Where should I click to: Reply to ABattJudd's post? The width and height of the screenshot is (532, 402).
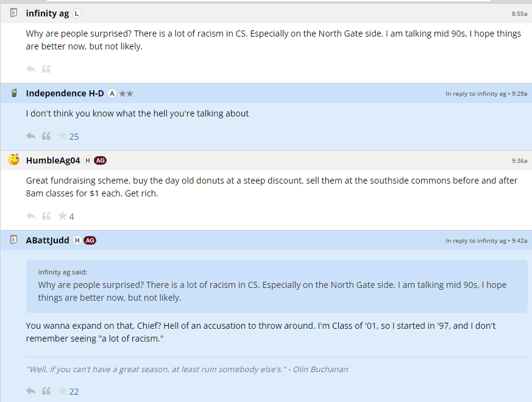pyautogui.click(x=31, y=391)
